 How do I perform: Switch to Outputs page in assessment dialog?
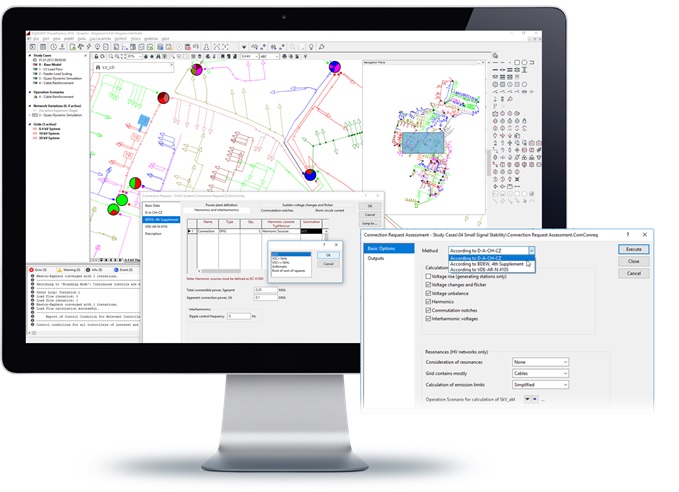(376, 258)
